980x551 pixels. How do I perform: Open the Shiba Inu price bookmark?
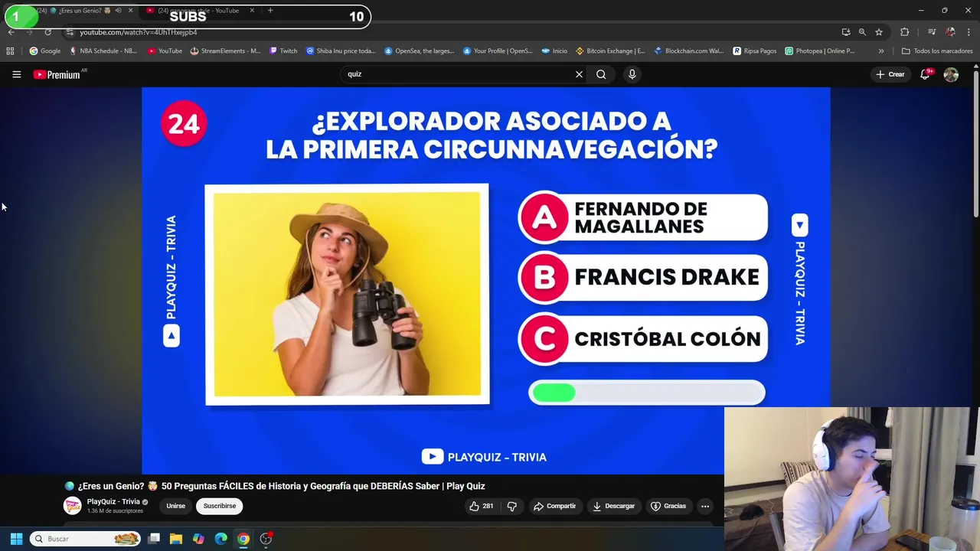click(x=341, y=51)
